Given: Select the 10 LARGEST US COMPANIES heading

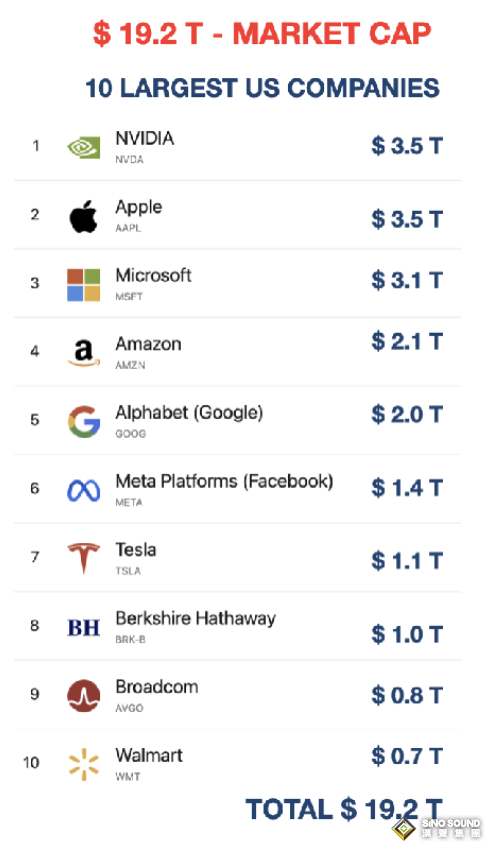Looking at the screenshot, I should click(x=262, y=88).
